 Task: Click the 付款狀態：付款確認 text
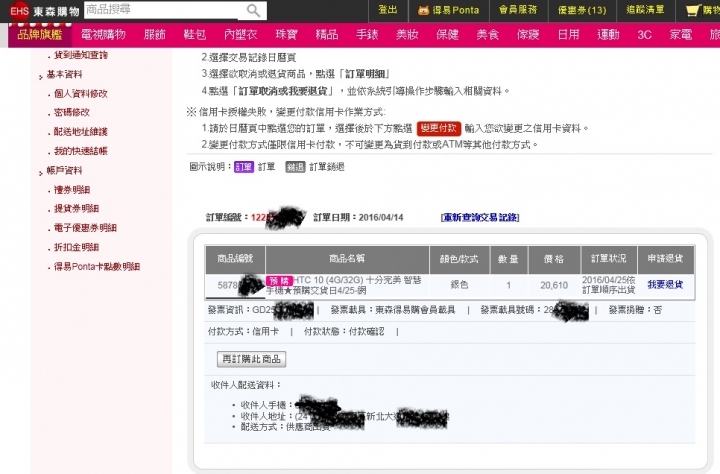click(343, 332)
